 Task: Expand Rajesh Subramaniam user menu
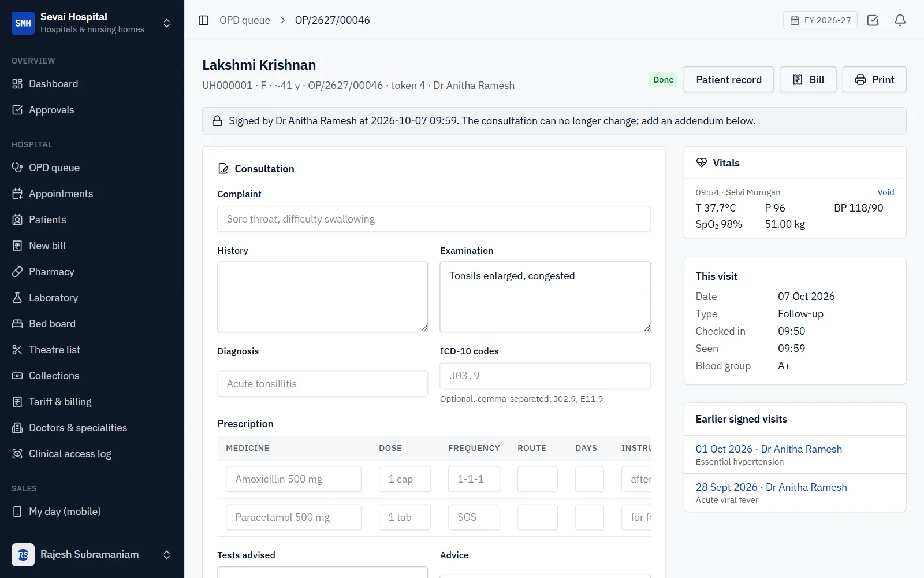166,555
